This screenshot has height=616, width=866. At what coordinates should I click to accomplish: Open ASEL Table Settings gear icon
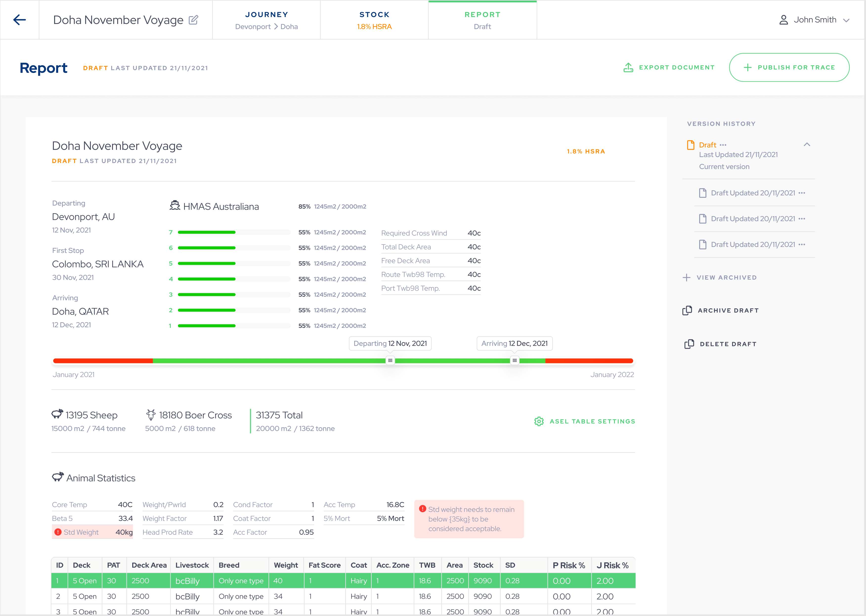539,421
